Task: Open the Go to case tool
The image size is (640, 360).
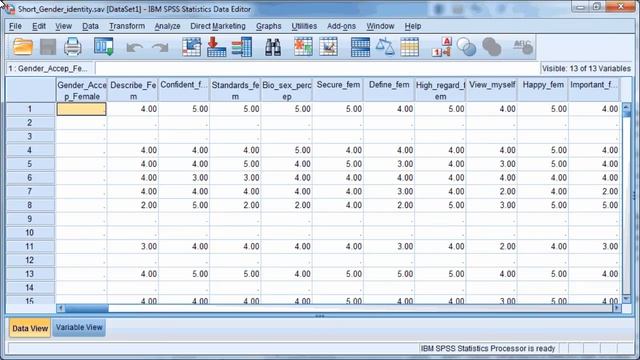Action: (x=191, y=47)
